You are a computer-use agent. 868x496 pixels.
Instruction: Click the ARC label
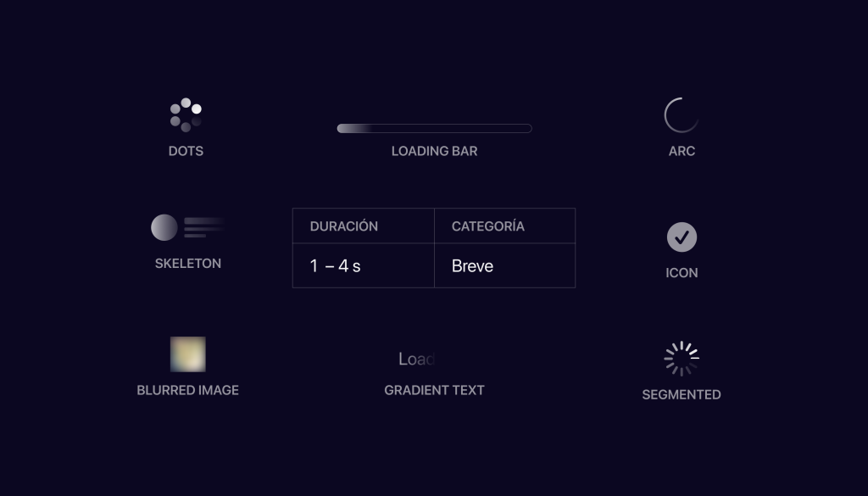(x=682, y=151)
